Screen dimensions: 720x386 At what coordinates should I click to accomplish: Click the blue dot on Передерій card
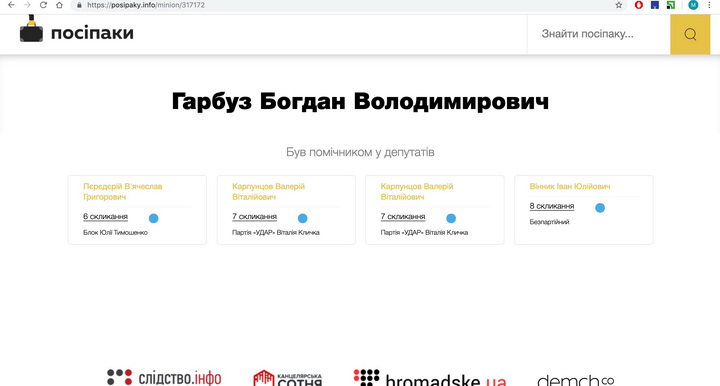click(153, 218)
